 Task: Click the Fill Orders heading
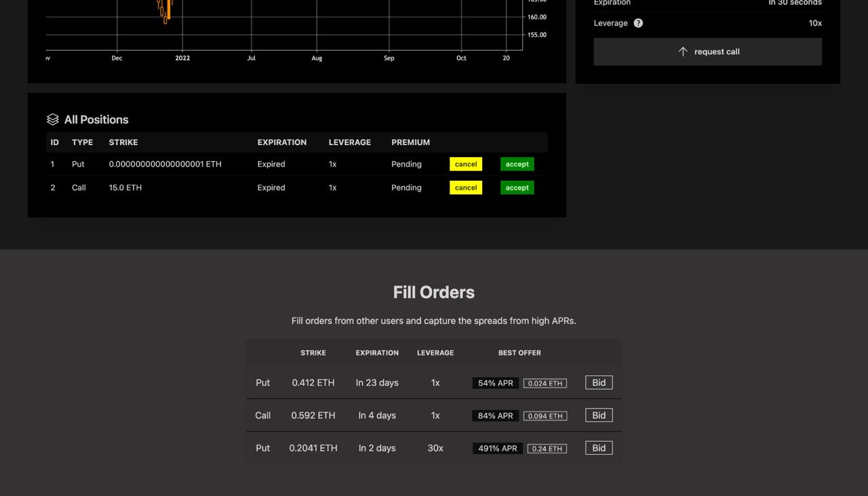pos(434,292)
